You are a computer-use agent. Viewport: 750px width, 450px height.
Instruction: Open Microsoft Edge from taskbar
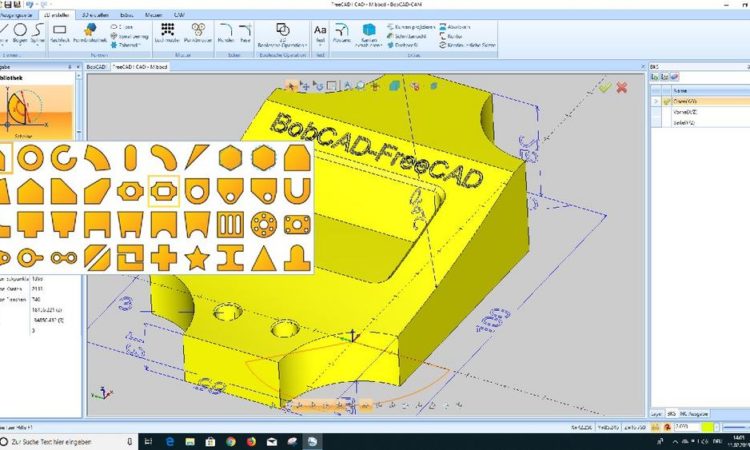point(170,442)
